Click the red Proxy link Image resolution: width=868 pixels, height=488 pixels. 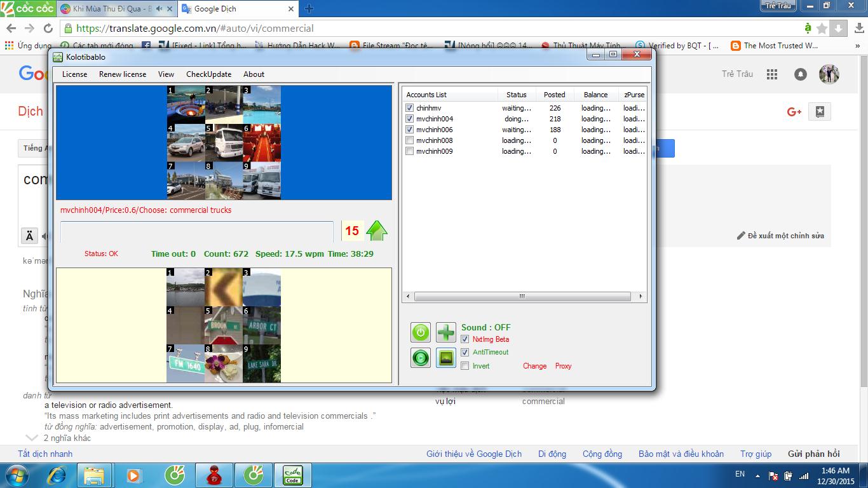(563, 366)
